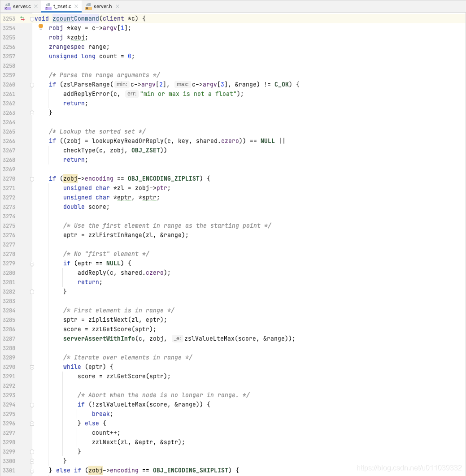Click the highlighted zobj on line 3270
This screenshot has height=476, width=466.
(x=70, y=178)
